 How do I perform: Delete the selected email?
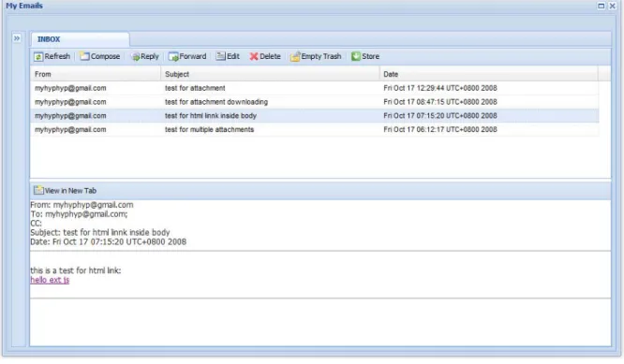265,56
